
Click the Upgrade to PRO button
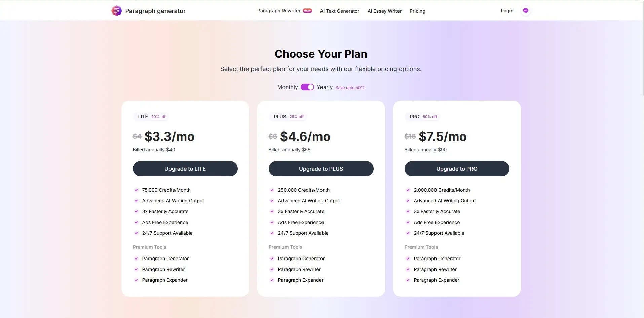456,169
